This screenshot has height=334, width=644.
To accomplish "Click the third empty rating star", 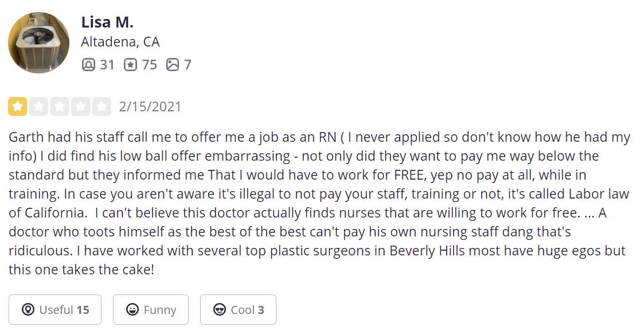I will 60,106.
